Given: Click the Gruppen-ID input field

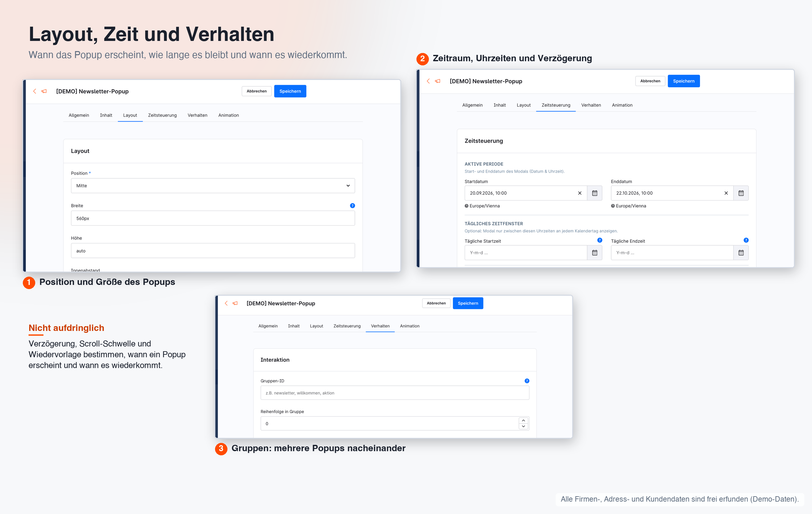Looking at the screenshot, I should 395,393.
